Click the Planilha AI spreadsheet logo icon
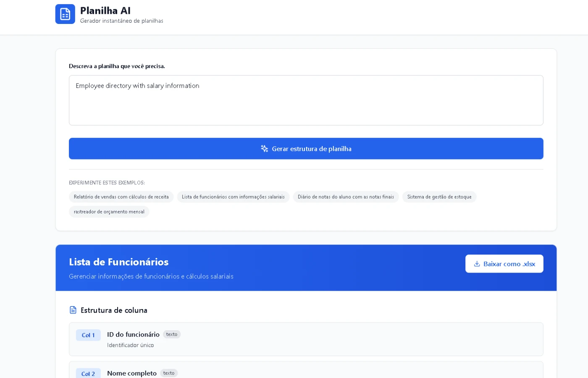This screenshot has height=378, width=588. pyautogui.click(x=65, y=14)
